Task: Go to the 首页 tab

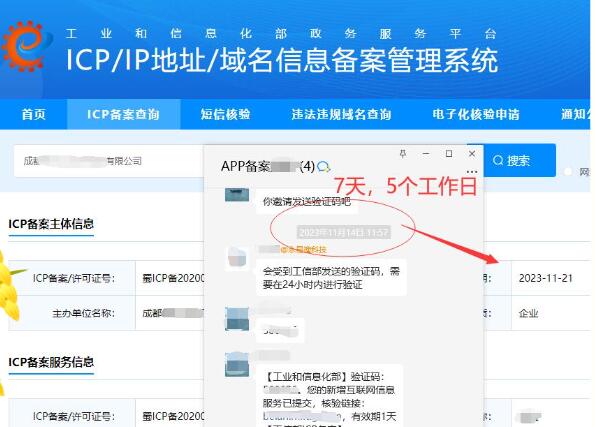Action: [x=34, y=114]
